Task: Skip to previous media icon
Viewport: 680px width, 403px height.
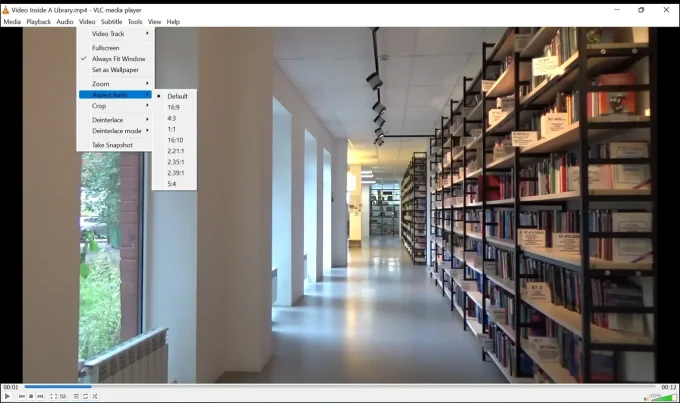Action: 21,397
